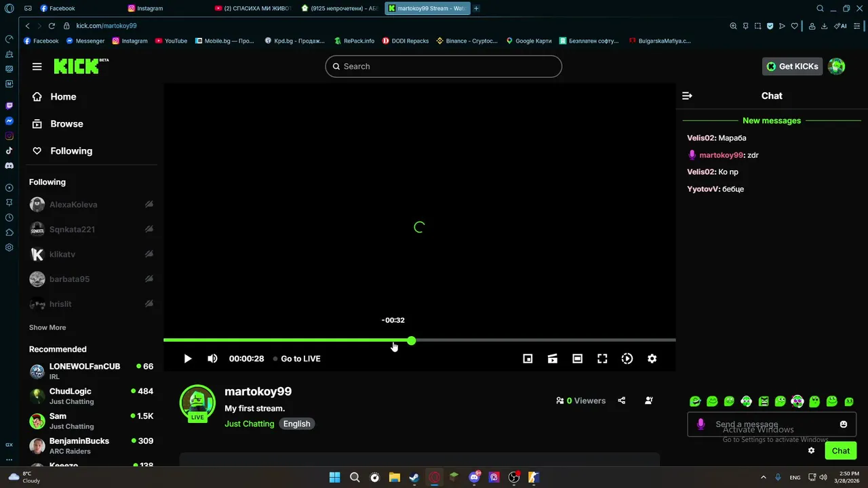The height and width of the screenshot is (488, 868).
Task: Enter fullscreen on the video player
Action: pos(602,359)
